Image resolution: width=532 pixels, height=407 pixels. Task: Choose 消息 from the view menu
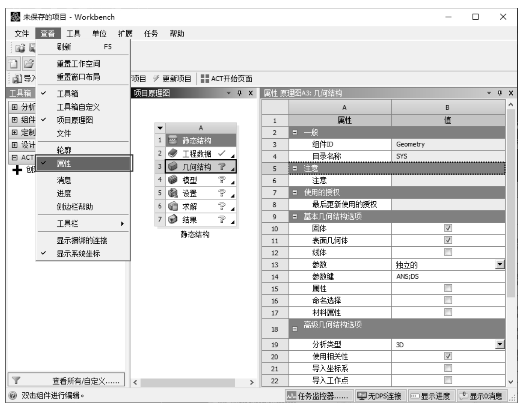tap(83, 180)
